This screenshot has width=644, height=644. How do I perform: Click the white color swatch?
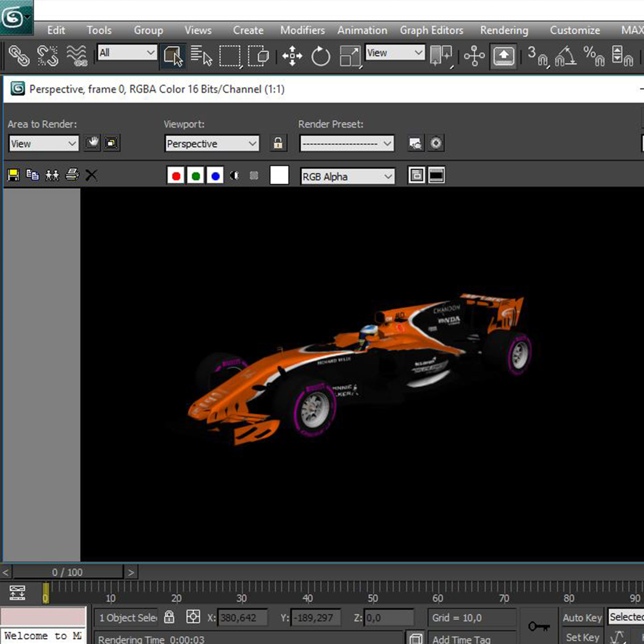pos(279,175)
